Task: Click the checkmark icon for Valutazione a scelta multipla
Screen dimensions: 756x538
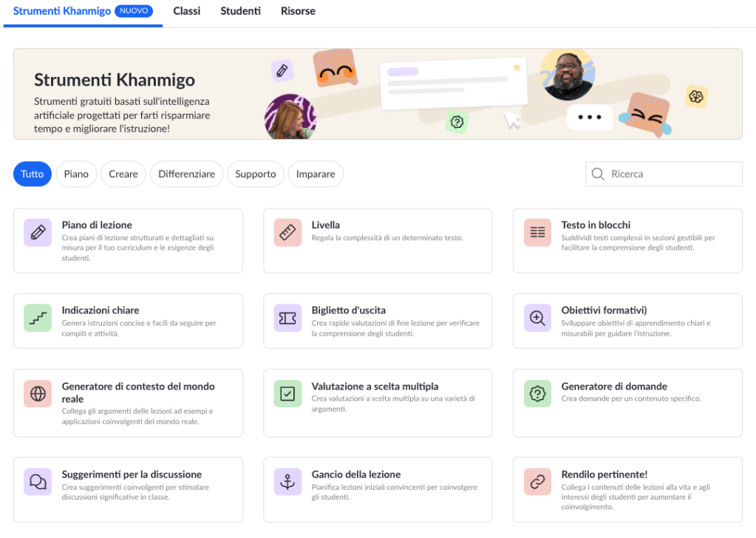Action: tap(287, 394)
